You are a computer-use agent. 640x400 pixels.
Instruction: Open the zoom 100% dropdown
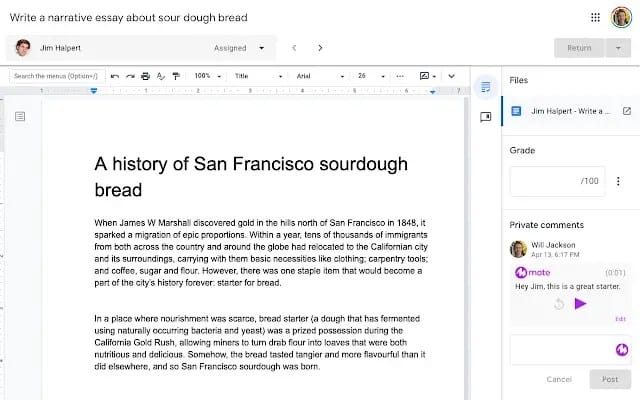click(x=208, y=76)
